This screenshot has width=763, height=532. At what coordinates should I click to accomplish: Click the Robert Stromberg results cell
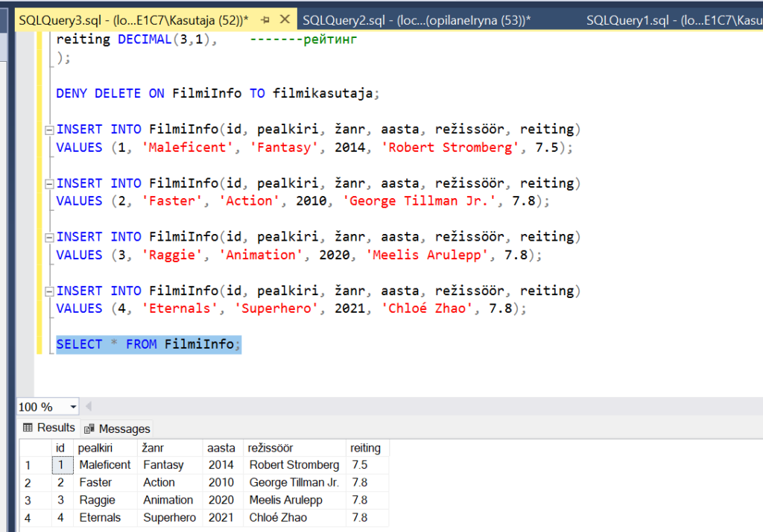tap(294, 466)
